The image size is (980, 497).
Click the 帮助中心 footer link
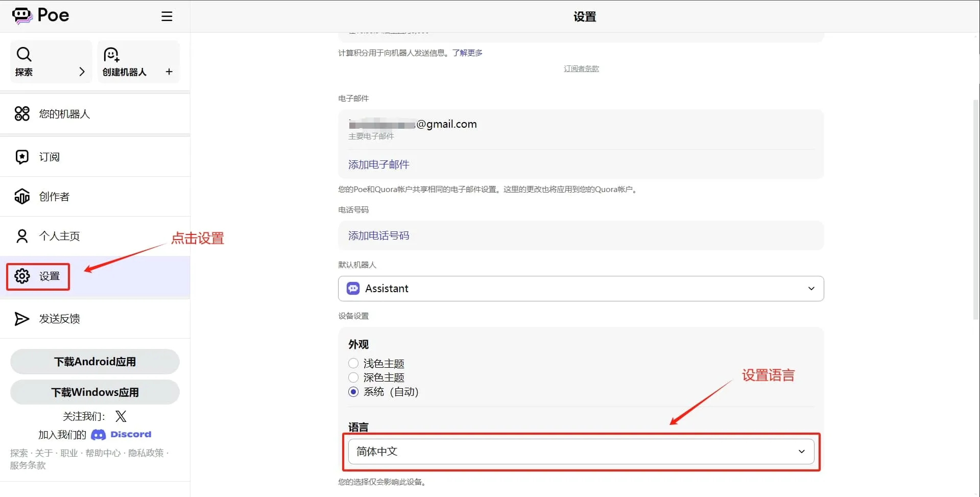[x=103, y=453]
